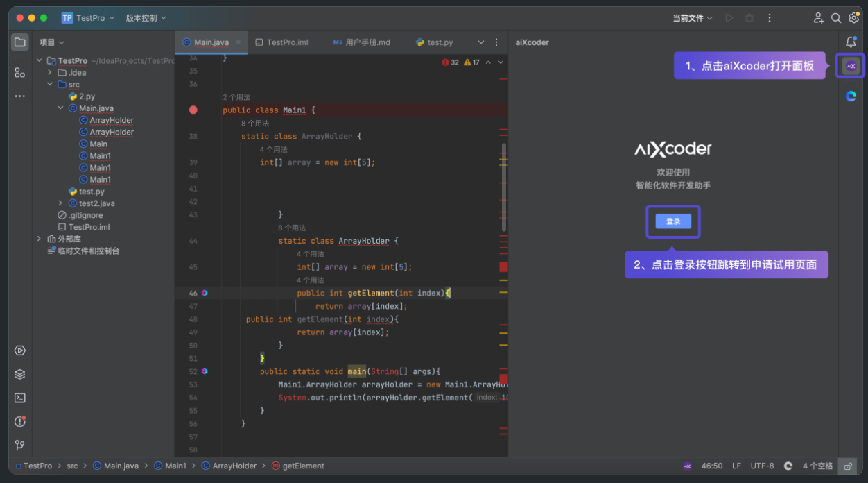Viewport: 868px width, 483px height.
Task: Collapse the src folder in project tree
Action: [50, 84]
